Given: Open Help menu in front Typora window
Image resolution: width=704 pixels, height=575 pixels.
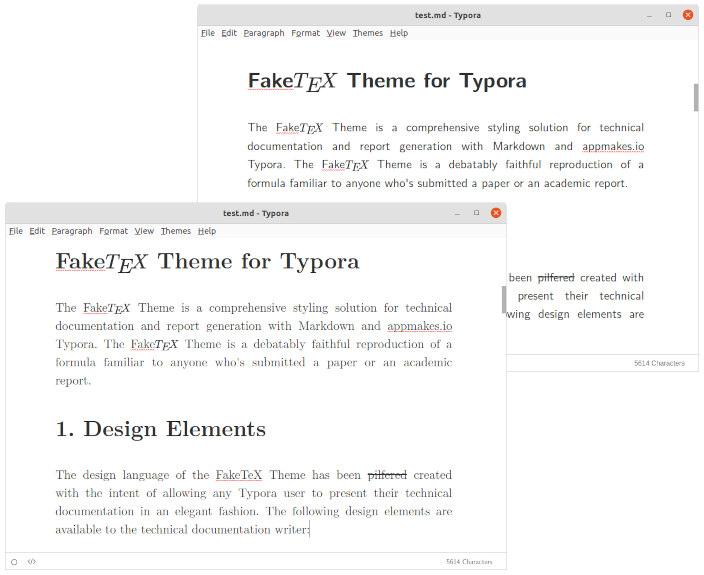Looking at the screenshot, I should pos(207,231).
